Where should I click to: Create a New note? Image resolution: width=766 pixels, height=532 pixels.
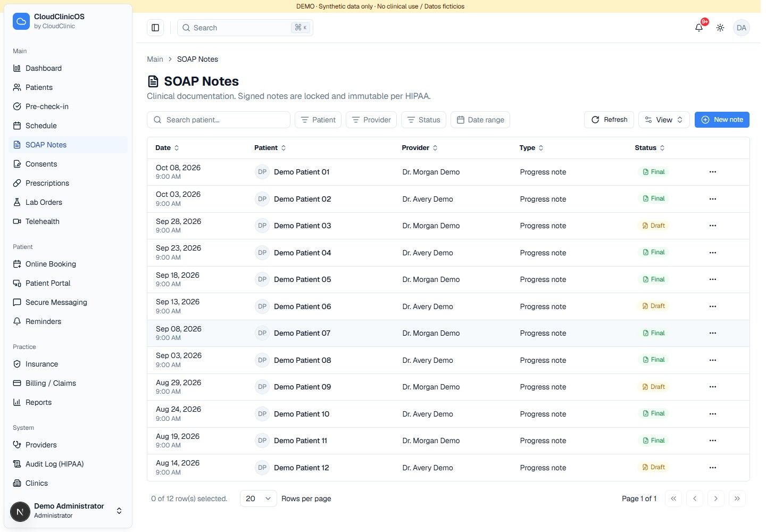pyautogui.click(x=722, y=120)
